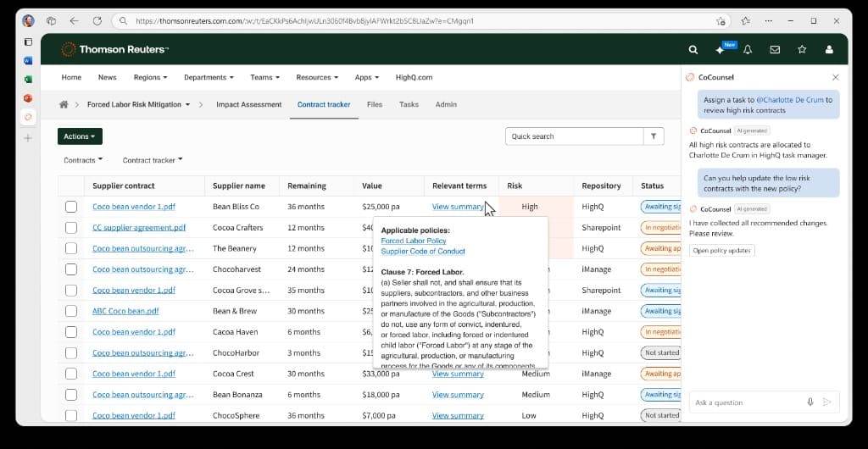This screenshot has height=449, width=868.
Task: Check the Bean Bliss Co row checkbox
Action: coord(71,207)
